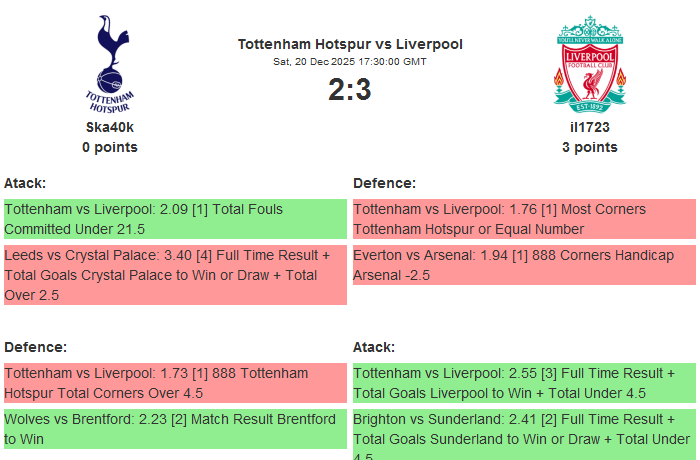
Task: Click il1723's 3 points label
Action: (x=590, y=147)
